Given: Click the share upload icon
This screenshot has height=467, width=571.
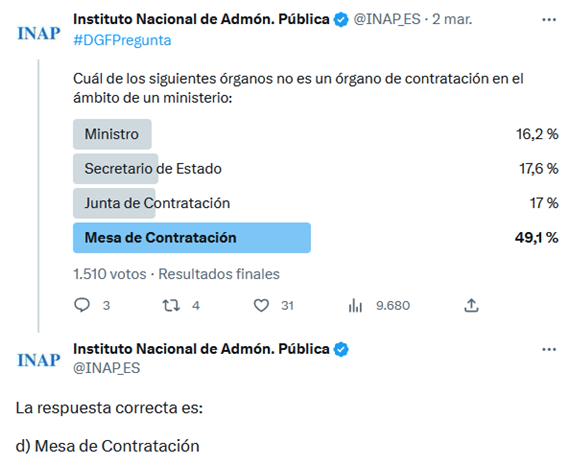Looking at the screenshot, I should pos(471,305).
